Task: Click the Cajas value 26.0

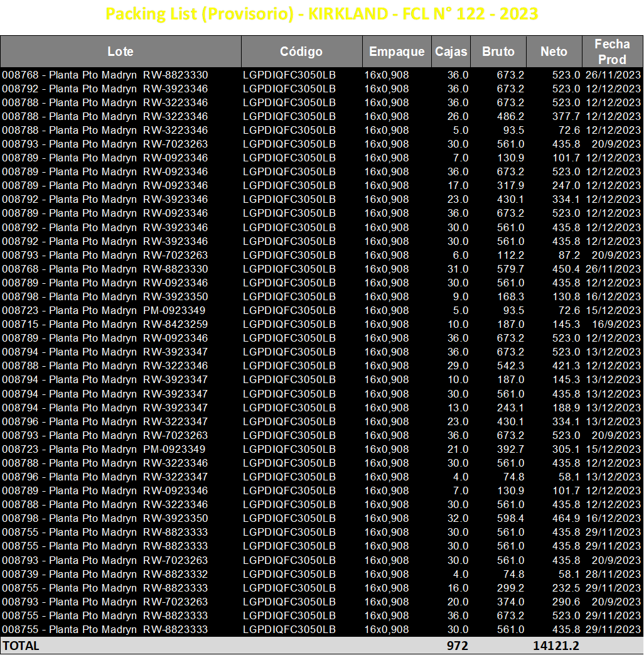Action: click(x=458, y=117)
